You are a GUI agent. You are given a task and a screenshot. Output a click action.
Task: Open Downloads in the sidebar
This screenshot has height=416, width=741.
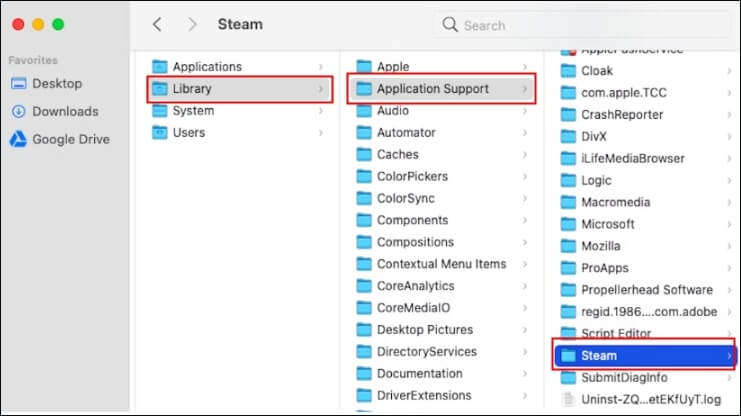click(65, 111)
